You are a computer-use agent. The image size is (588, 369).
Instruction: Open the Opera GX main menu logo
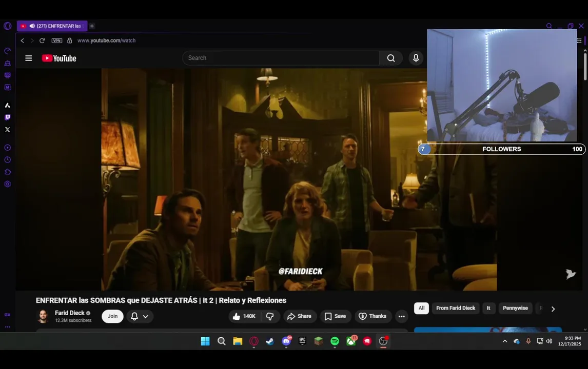[x=8, y=26]
